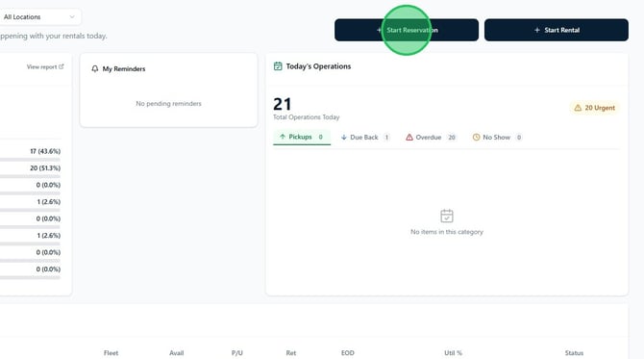This screenshot has width=644, height=359.
Task: Click the Status column header
Action: [x=574, y=353]
